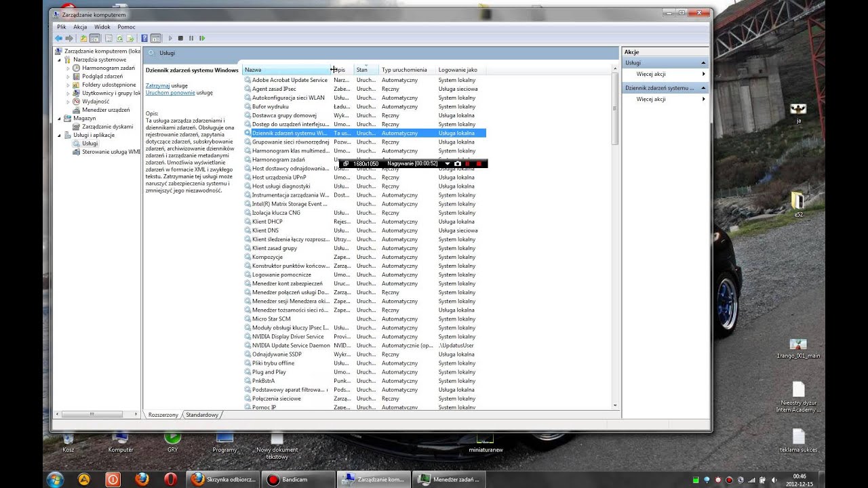The image size is (868, 488).
Task: Sort services by the Nazwa column header
Action: click(285, 70)
